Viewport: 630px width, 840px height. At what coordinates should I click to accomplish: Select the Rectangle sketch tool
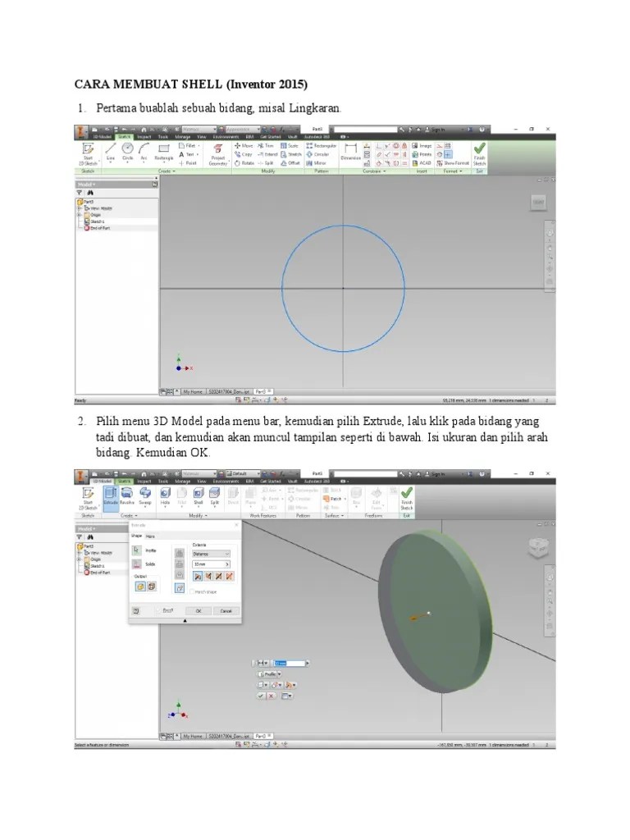(x=164, y=151)
